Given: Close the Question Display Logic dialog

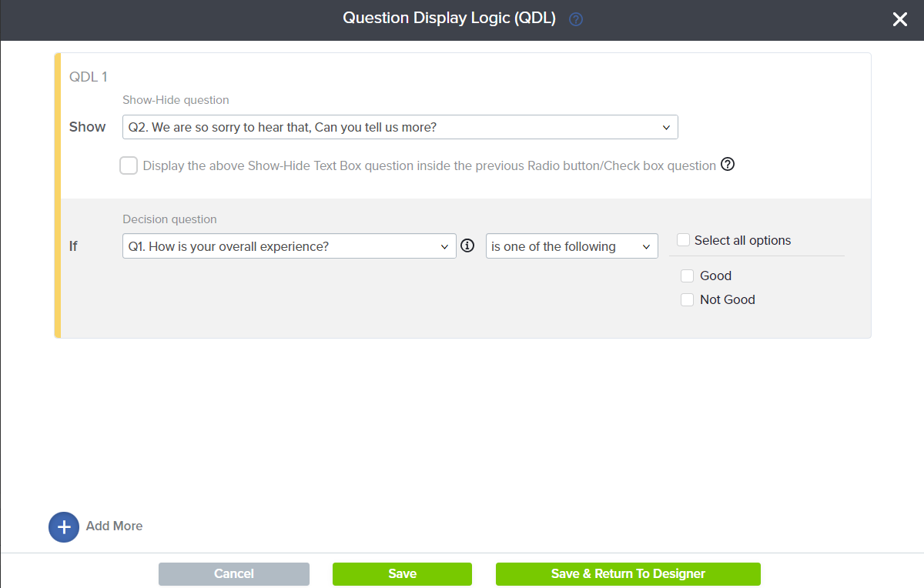Looking at the screenshot, I should pos(899,20).
